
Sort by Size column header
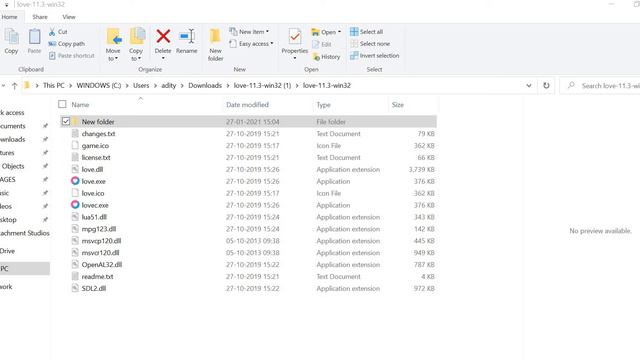(398, 105)
